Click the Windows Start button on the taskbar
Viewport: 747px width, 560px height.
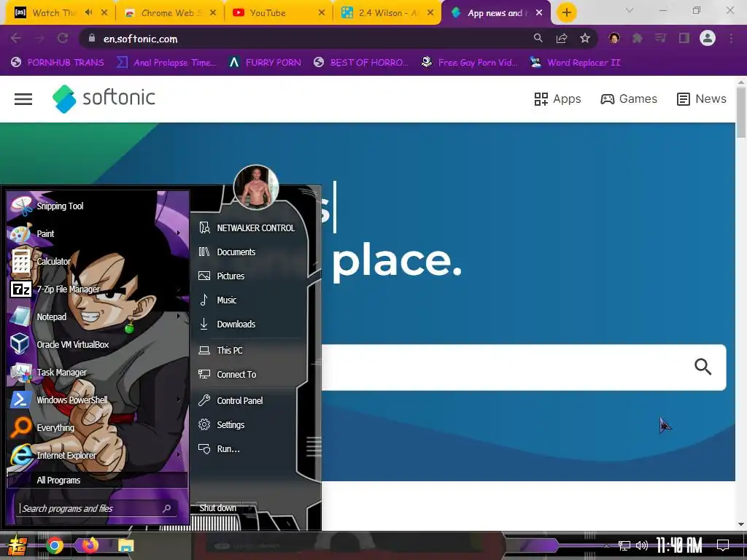coord(18,545)
